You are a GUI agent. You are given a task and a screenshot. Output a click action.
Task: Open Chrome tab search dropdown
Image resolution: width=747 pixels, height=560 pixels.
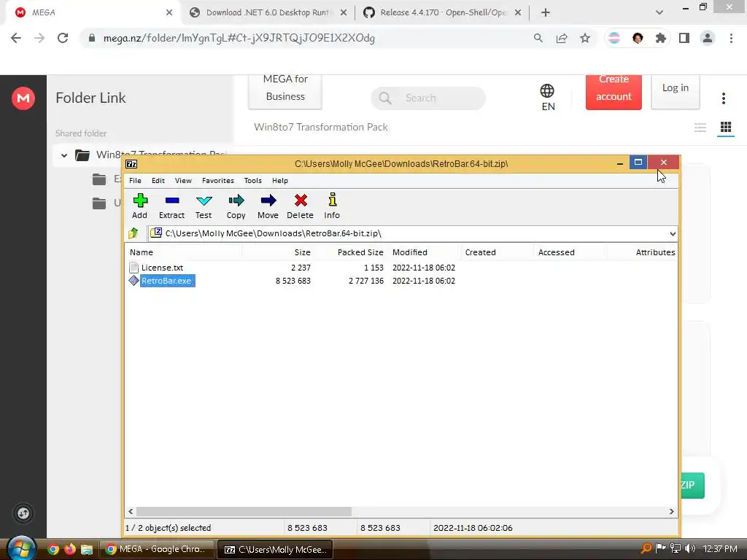click(659, 13)
